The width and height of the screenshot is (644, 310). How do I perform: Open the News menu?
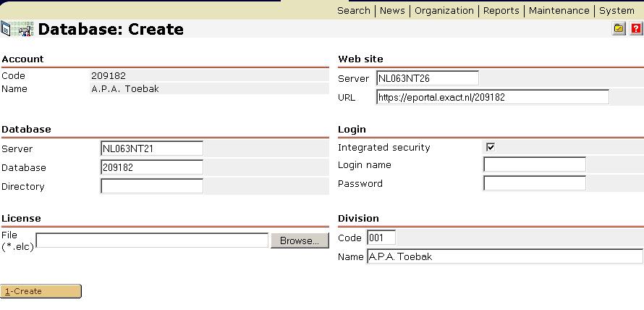(392, 10)
